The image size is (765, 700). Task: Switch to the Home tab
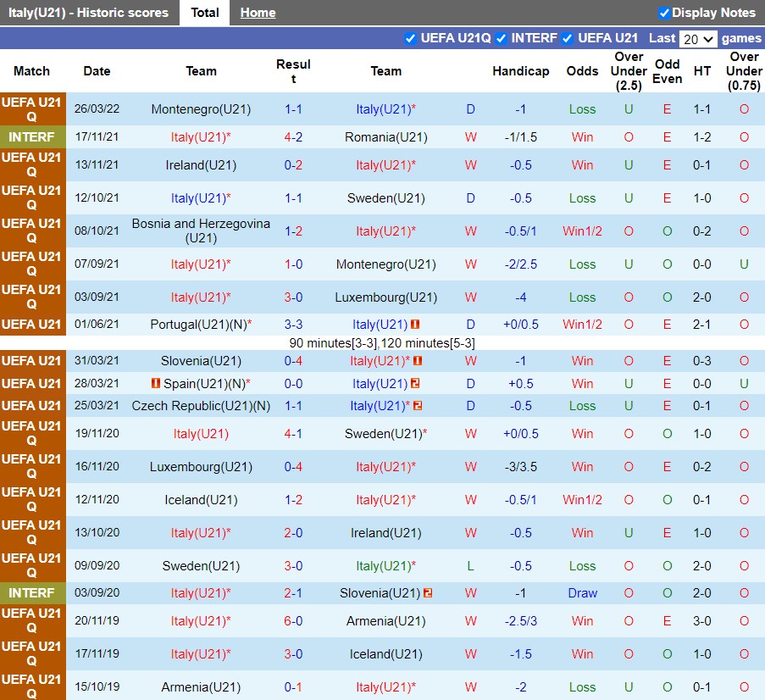click(x=258, y=13)
